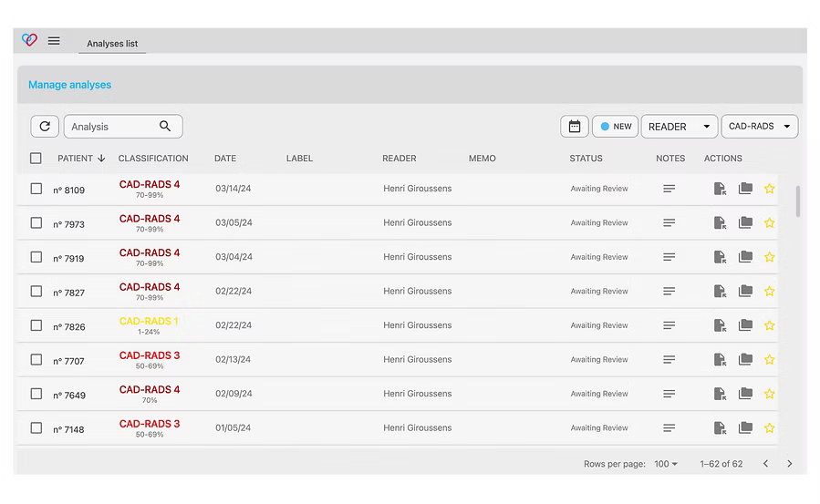This screenshot has height=504, width=820.
Task: Switch to the Analyses list tab
Action: 112,44
